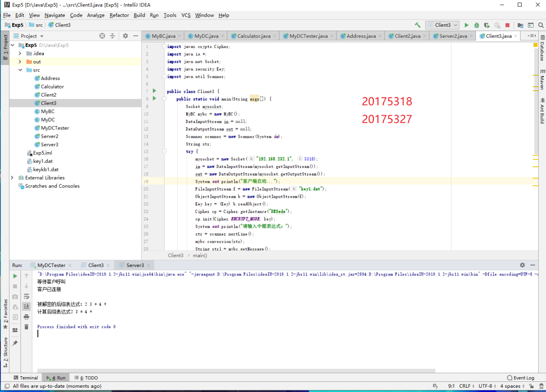Toggle the 2: Favorites side panel

coord(5,315)
